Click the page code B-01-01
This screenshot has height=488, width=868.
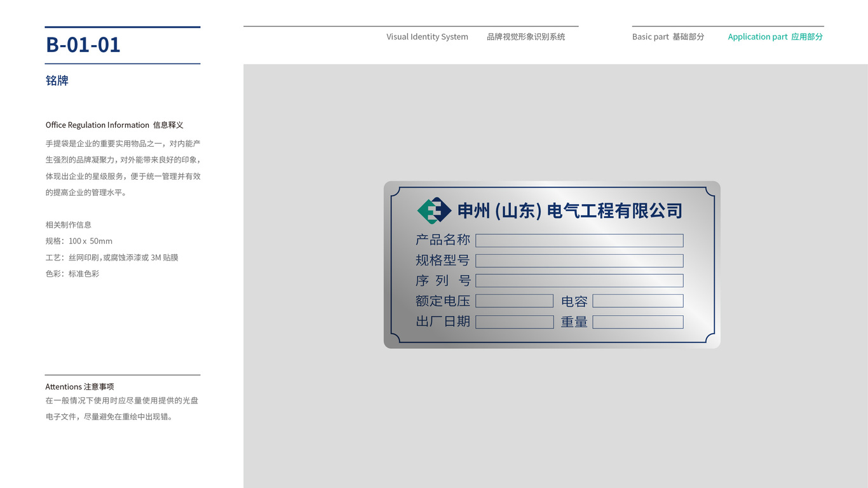83,44
